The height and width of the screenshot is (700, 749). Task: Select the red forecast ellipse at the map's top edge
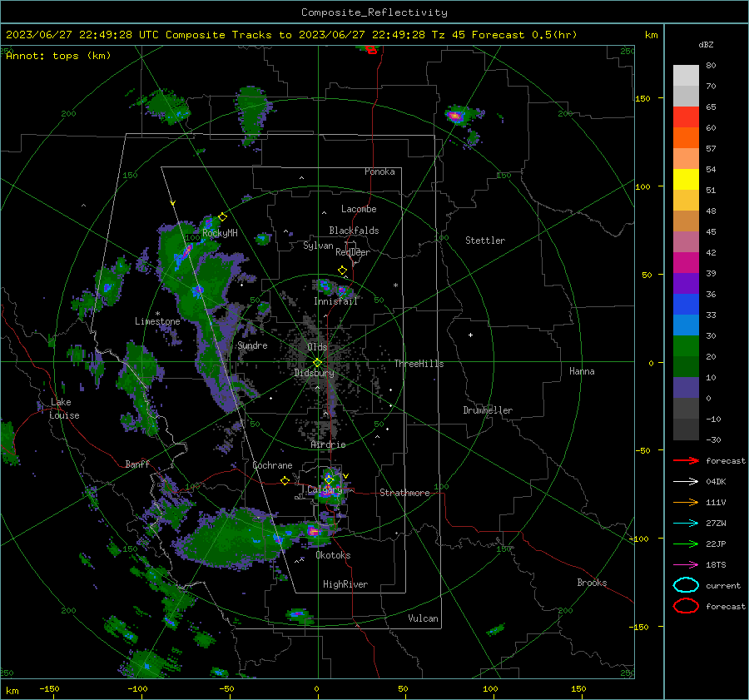(371, 49)
